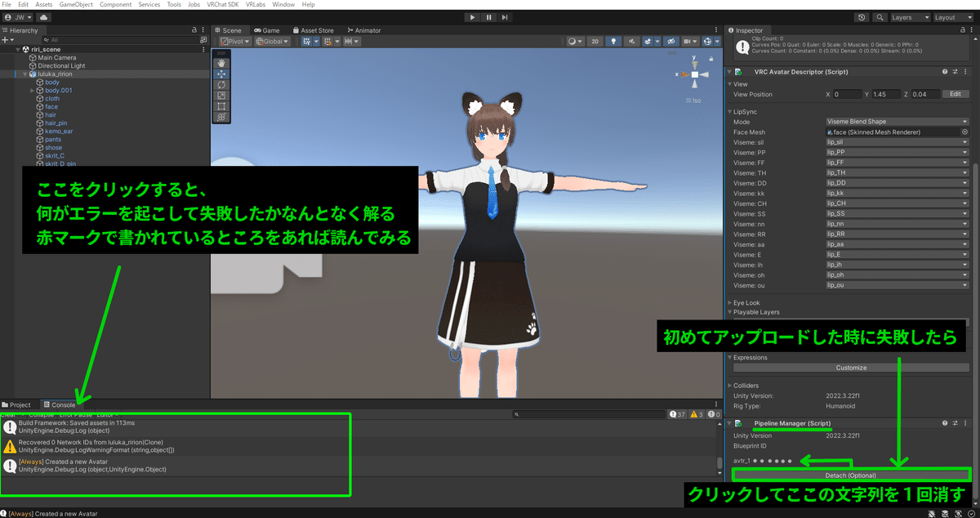The image size is (980, 518).
Task: Select the Scale tool
Action: point(220,95)
